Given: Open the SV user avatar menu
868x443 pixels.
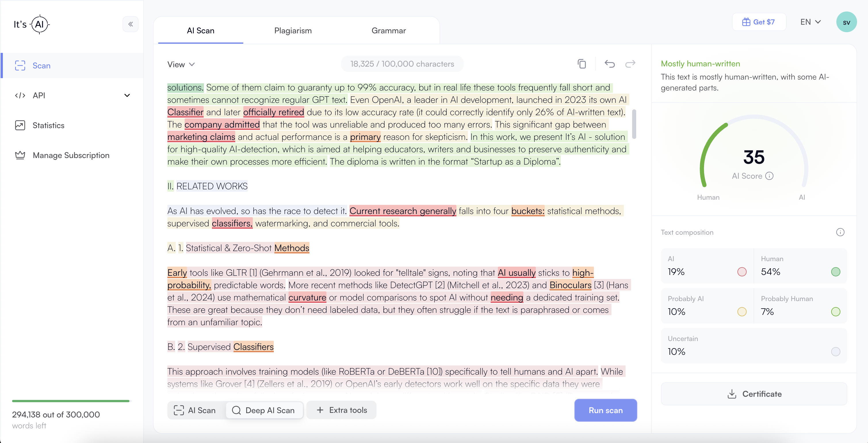Looking at the screenshot, I should click(x=846, y=22).
